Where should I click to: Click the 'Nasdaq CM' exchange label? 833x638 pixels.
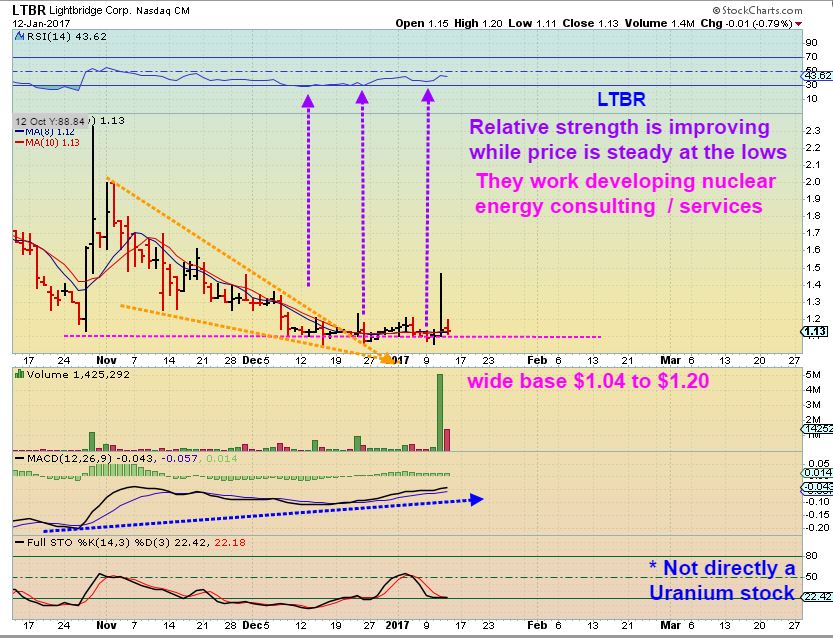(163, 11)
